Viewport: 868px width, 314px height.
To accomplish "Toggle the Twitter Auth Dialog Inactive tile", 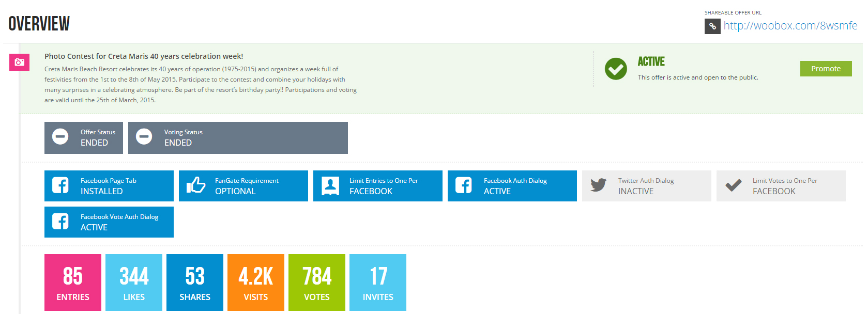I will [x=647, y=186].
